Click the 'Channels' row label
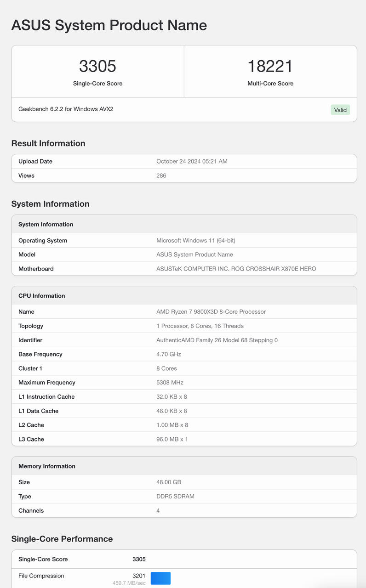This screenshot has width=366, height=588. pyautogui.click(x=31, y=510)
